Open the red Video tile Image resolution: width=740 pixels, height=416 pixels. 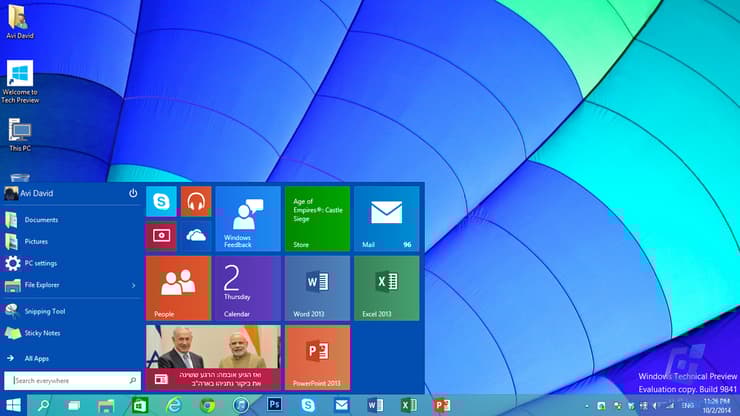coord(161,236)
